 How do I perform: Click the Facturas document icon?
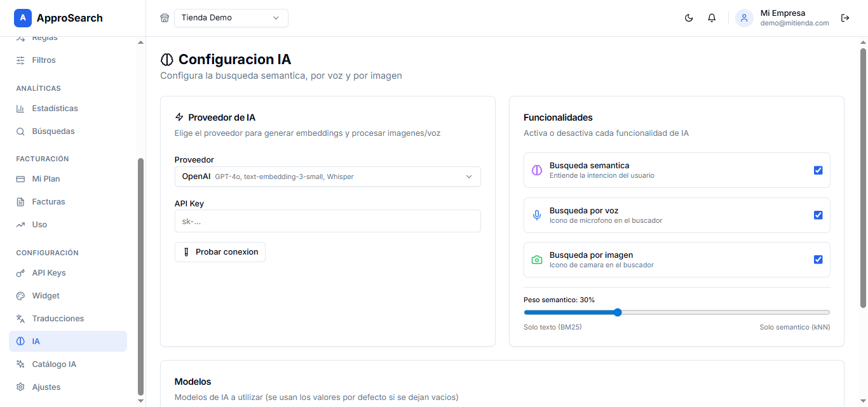(20, 202)
